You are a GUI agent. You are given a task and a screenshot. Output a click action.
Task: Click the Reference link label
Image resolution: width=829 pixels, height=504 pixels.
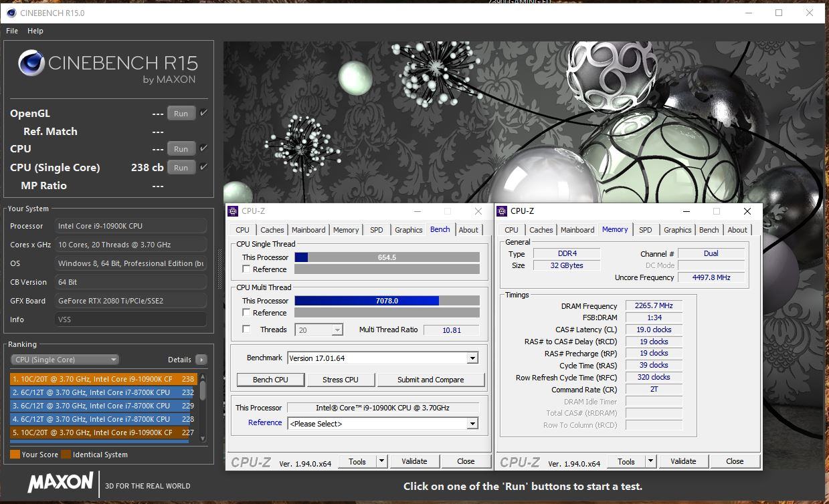265,422
